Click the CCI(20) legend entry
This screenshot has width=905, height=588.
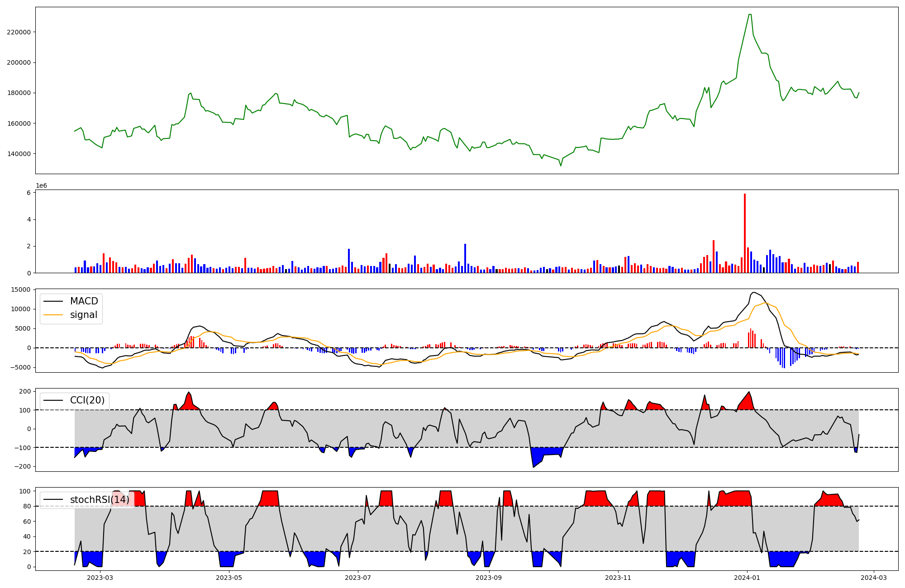pyautogui.click(x=87, y=400)
